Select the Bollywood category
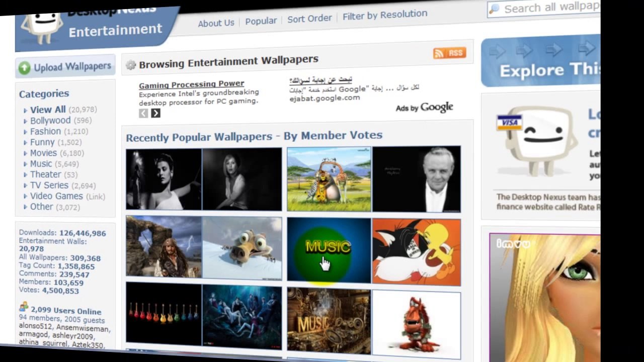Screen dimensions: 644x362 [50, 121]
